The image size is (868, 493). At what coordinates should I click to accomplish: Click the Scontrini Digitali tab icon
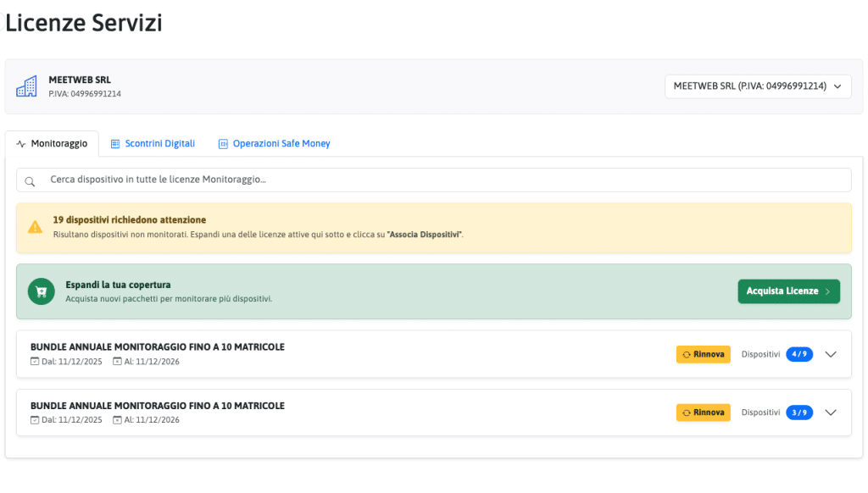(115, 144)
